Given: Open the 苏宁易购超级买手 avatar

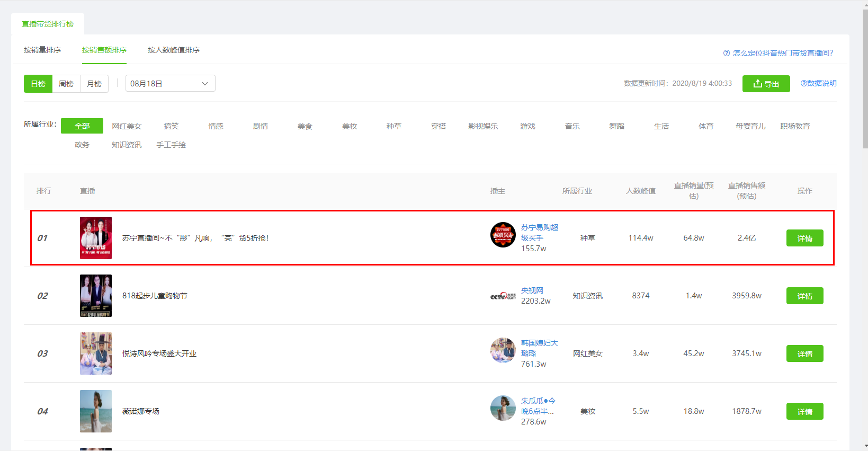Looking at the screenshot, I should coord(503,235).
